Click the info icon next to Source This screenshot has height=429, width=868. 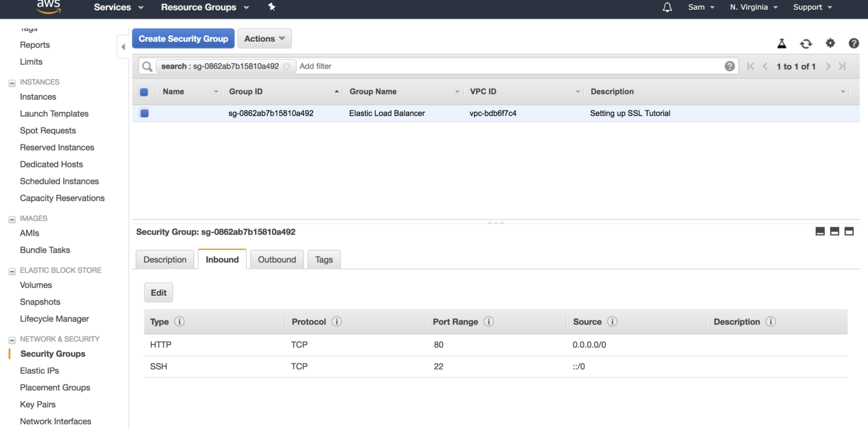pos(612,321)
